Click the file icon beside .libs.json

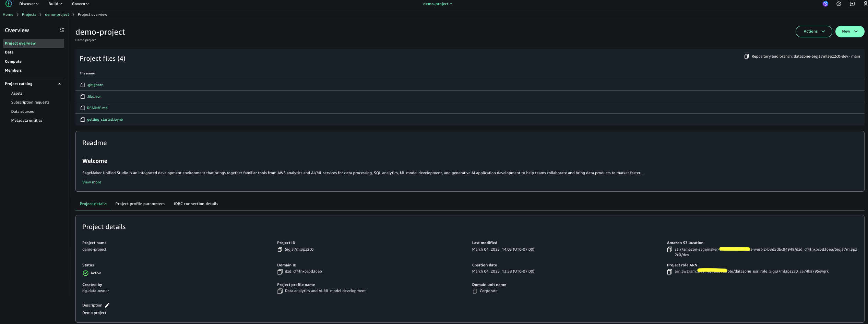coord(83,97)
